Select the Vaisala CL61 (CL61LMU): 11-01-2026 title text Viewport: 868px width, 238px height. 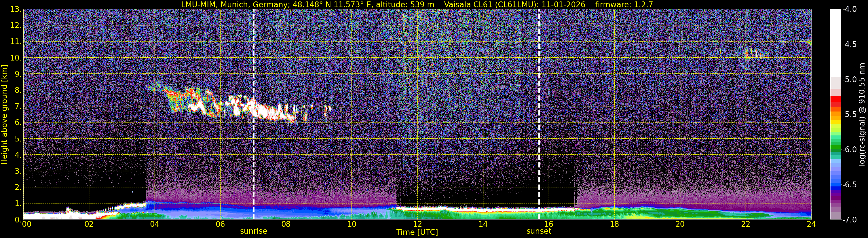tap(515, 4)
